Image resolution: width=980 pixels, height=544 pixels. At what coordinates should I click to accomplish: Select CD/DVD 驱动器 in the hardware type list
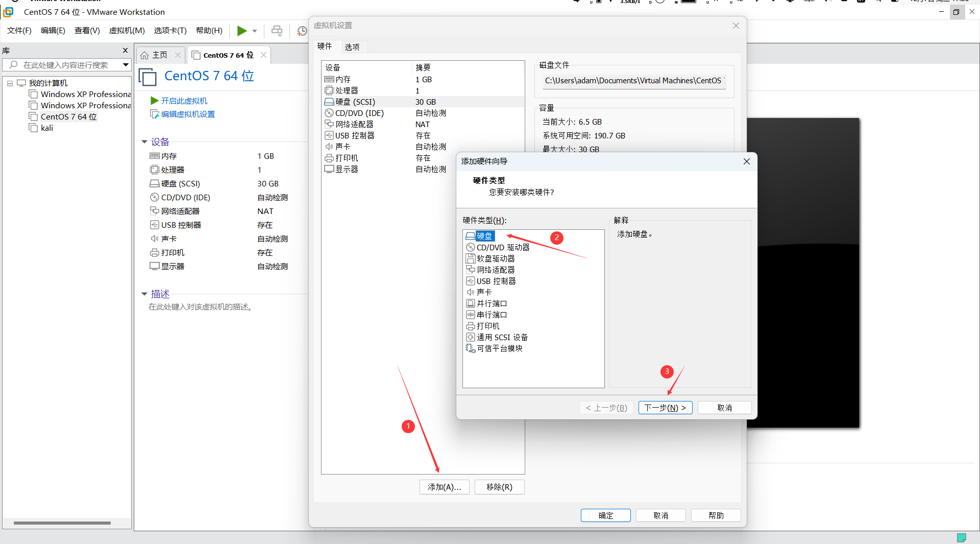click(498, 247)
